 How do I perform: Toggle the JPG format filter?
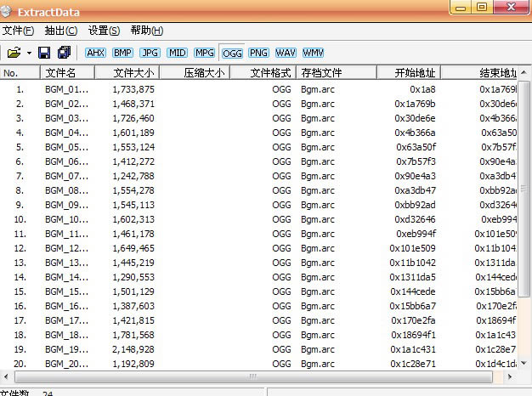[x=150, y=53]
